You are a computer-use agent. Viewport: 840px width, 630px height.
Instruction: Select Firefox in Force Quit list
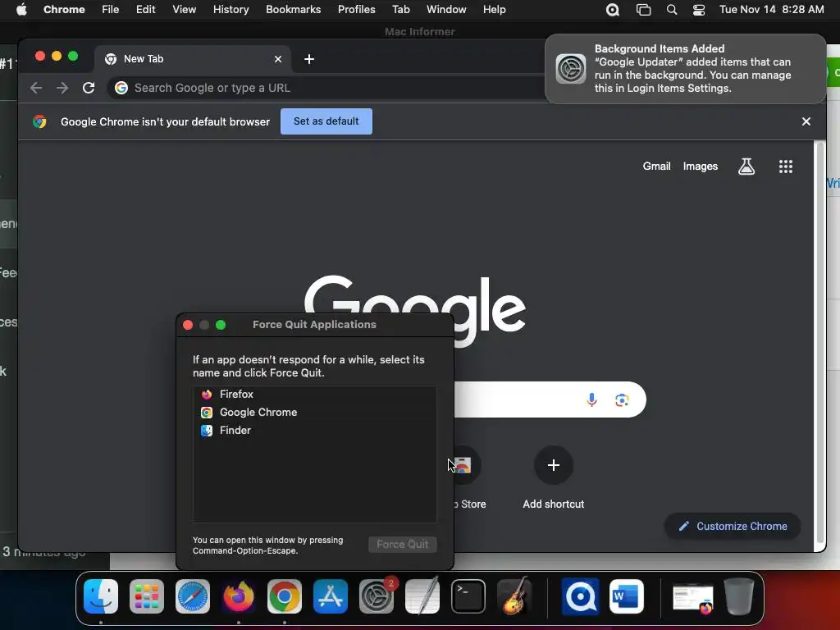[314, 395]
